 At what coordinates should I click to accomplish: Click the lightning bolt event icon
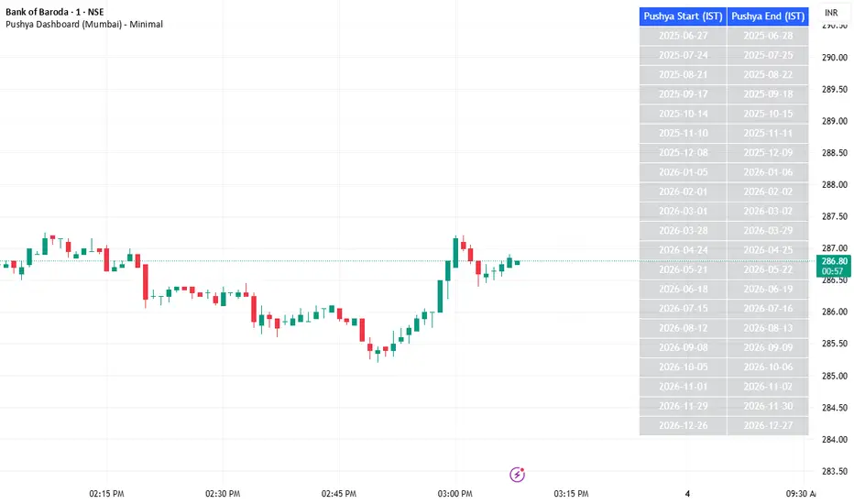point(518,474)
